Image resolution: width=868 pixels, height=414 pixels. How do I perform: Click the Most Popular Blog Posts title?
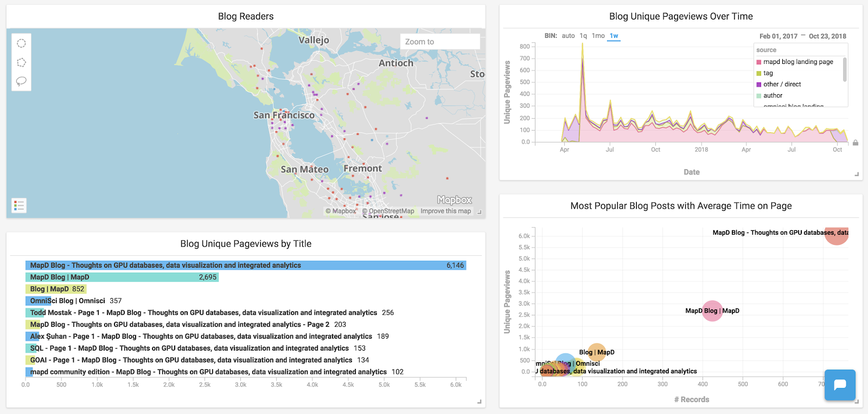point(681,206)
